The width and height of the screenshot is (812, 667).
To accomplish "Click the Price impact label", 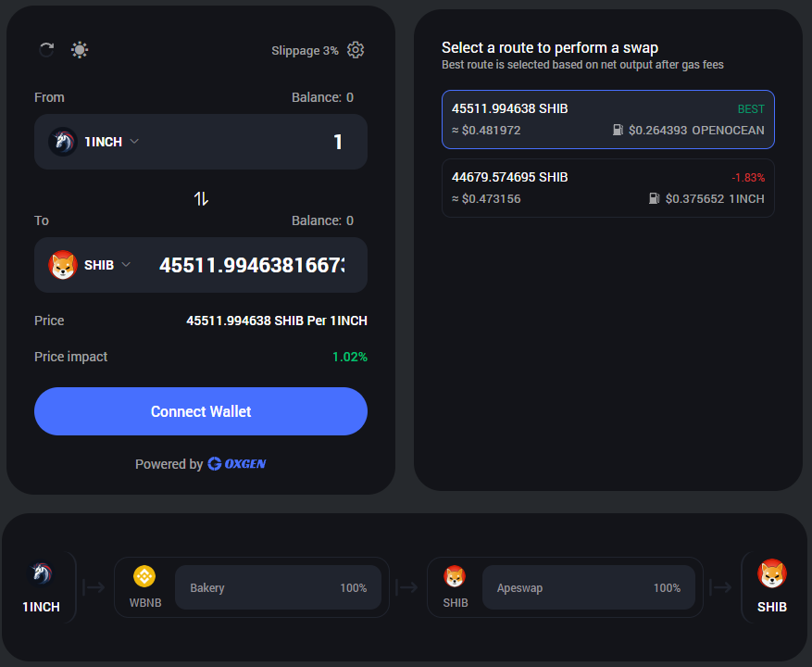I will 71,357.
